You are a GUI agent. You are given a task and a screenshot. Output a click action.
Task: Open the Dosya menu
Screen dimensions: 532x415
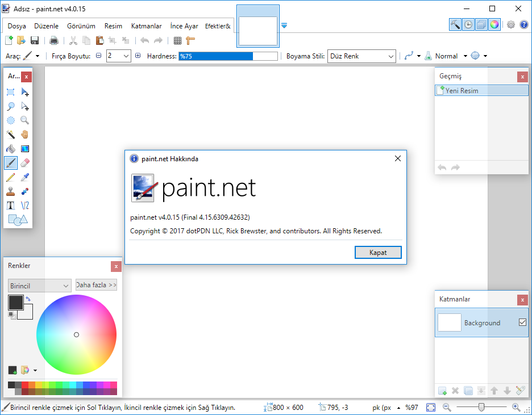click(x=16, y=26)
